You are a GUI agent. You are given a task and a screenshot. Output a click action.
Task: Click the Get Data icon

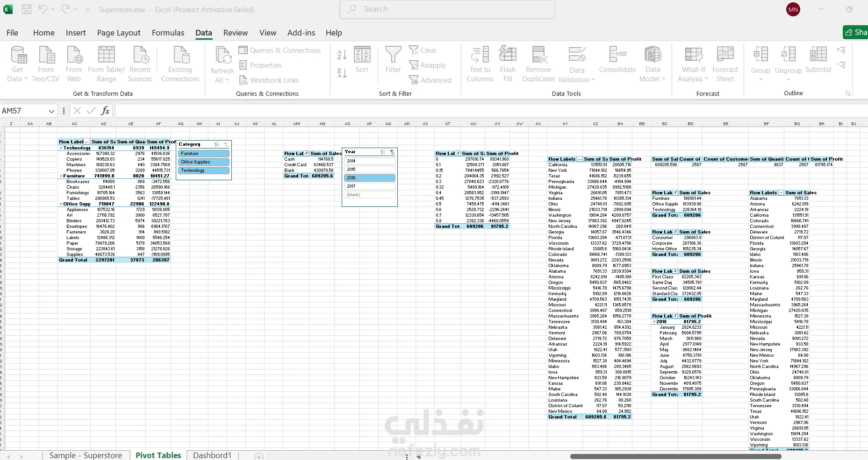click(x=18, y=55)
